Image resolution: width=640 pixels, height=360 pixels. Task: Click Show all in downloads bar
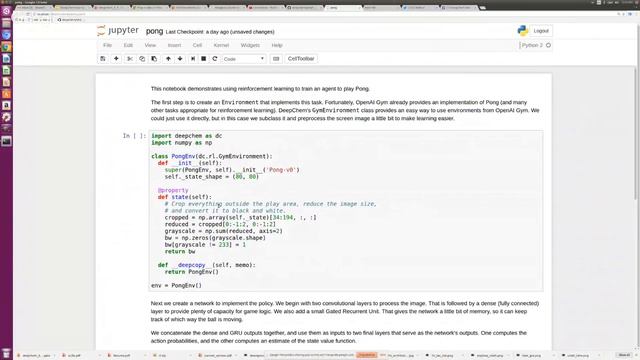(x=624, y=356)
